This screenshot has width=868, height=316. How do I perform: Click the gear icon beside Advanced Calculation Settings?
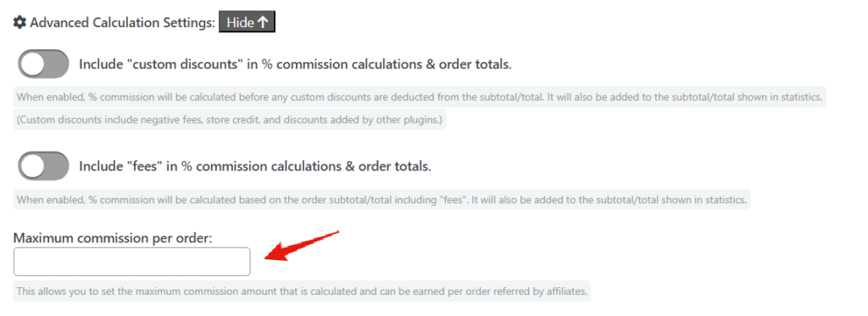point(20,23)
